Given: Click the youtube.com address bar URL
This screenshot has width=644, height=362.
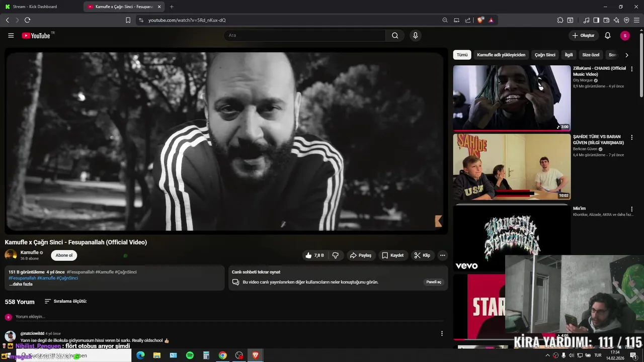Looking at the screenshot, I should [187, 20].
